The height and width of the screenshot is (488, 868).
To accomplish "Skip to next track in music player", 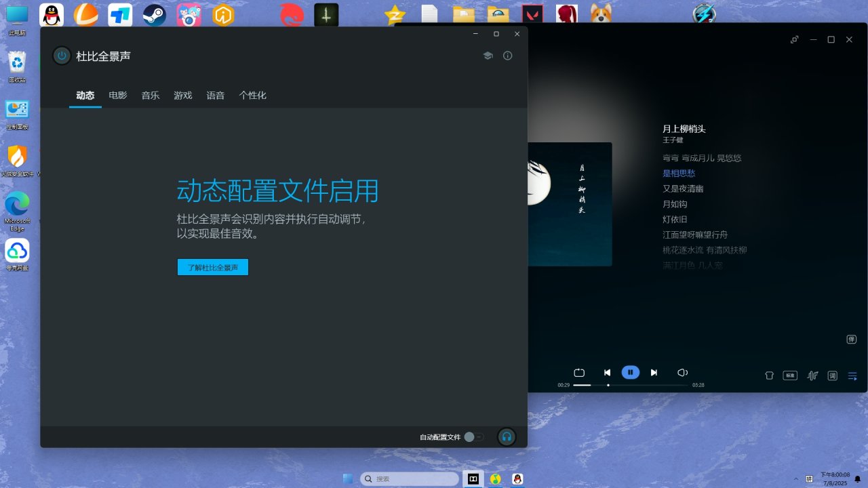I will point(654,373).
